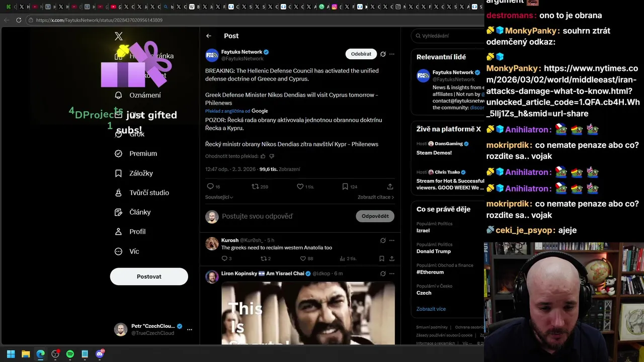
Task: Open File Explorer from taskbar
Action: [26, 354]
